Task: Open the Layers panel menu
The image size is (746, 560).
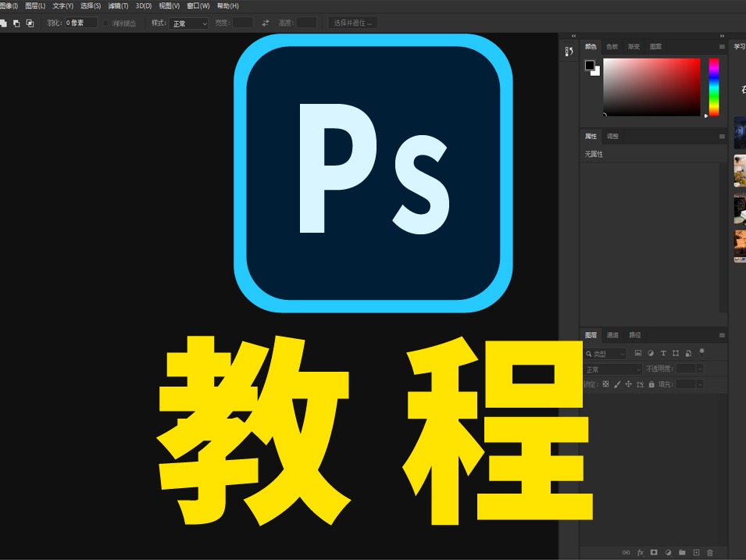Action: pyautogui.click(x=720, y=335)
